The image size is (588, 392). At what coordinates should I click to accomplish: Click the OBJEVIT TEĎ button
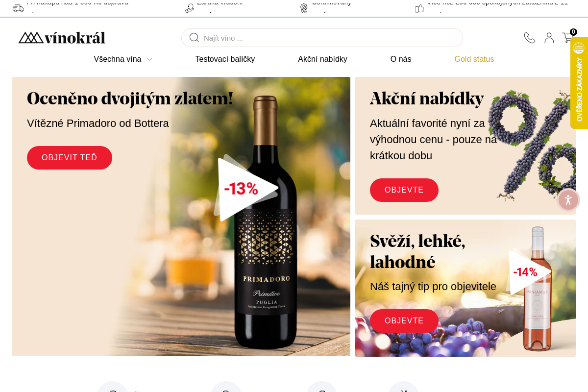coord(69,157)
